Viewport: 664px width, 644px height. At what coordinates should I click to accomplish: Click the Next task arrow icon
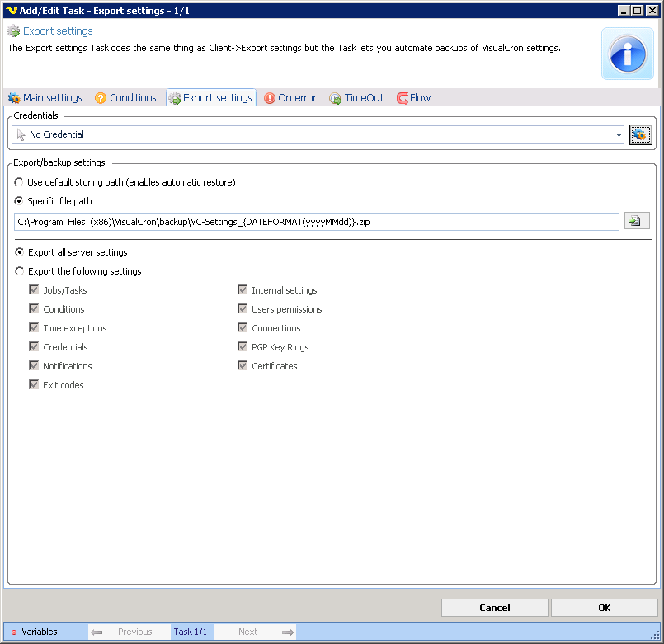(x=287, y=632)
